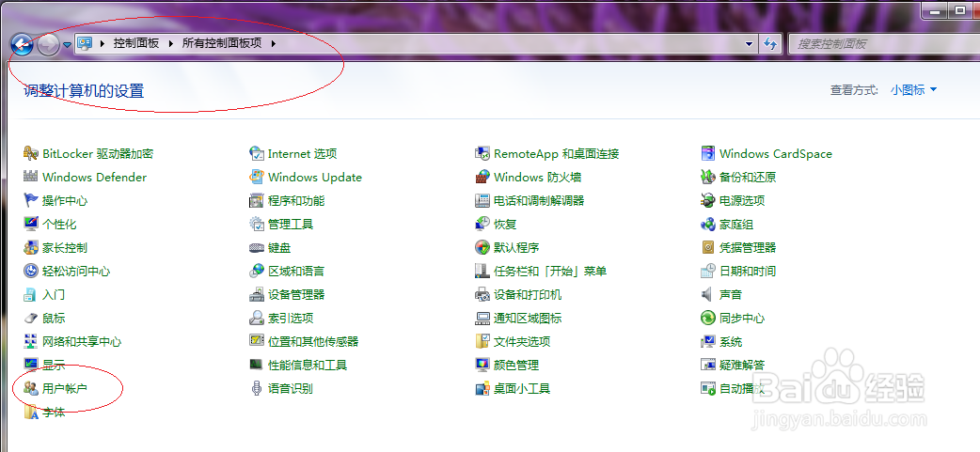Click the 轻松访问中心 icon

tap(31, 271)
